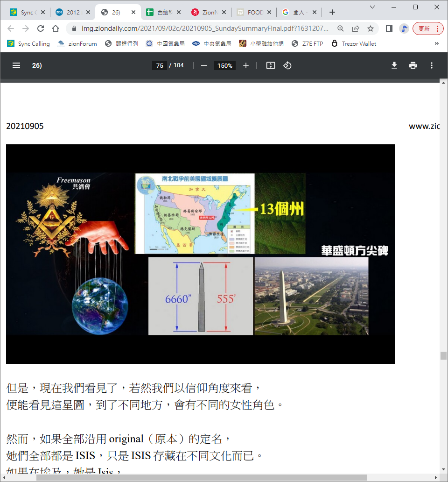Click the vertical scrollbar up arrow
448x482 pixels.
tap(443, 83)
